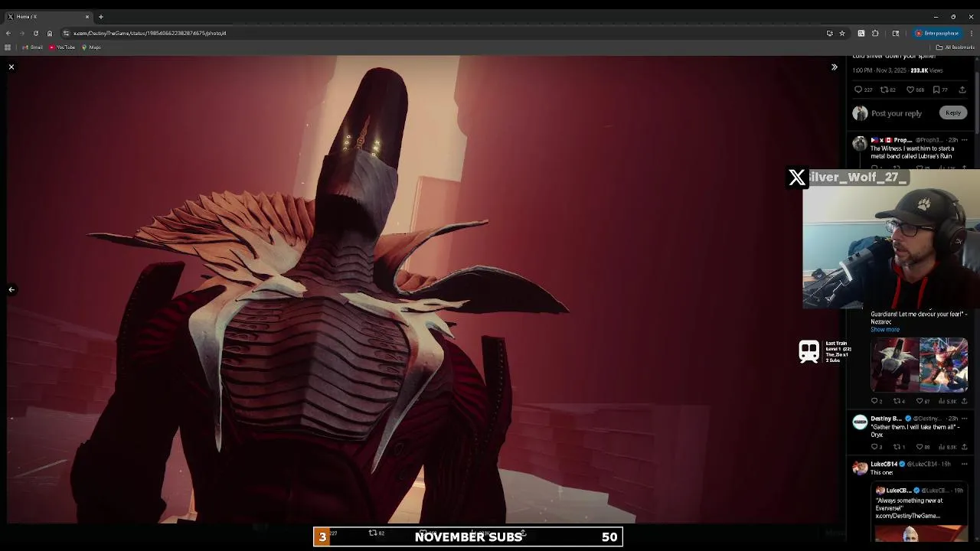
Task: Open the Extensions puzzle icon
Action: 875,33
